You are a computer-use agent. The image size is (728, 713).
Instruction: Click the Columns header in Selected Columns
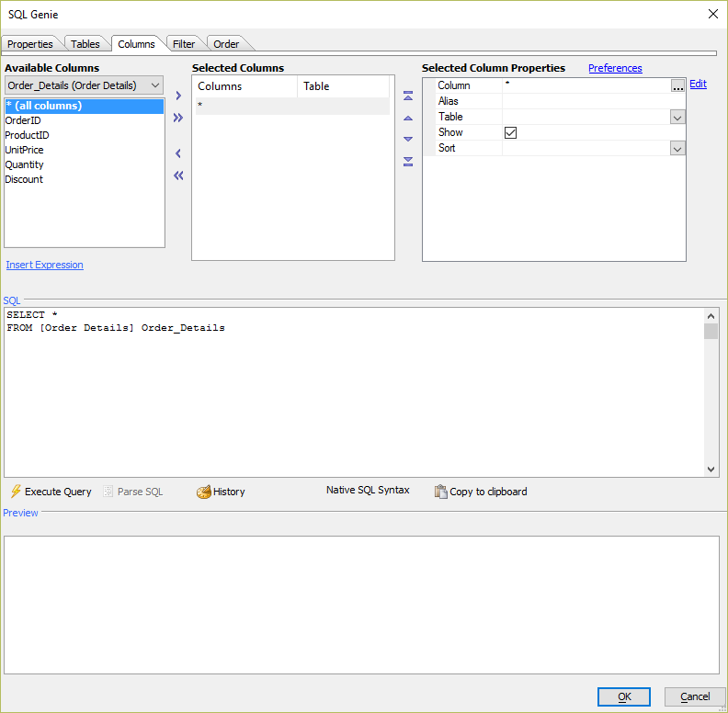(246, 86)
